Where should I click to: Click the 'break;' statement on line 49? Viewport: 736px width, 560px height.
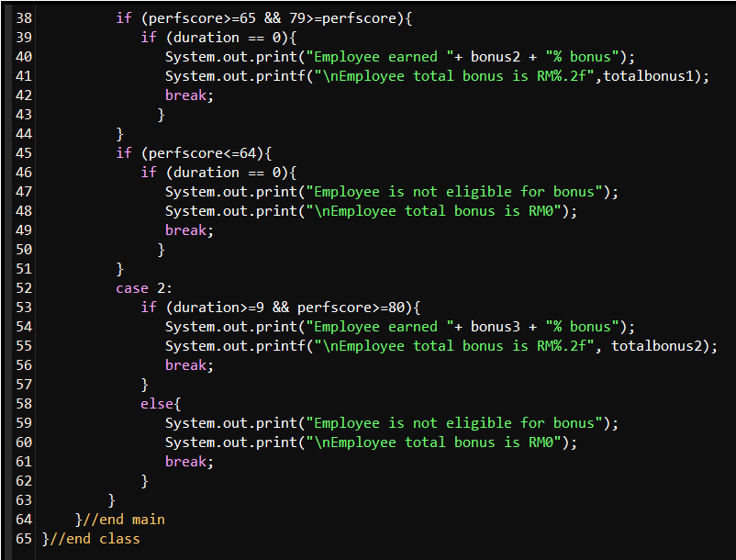[189, 230]
